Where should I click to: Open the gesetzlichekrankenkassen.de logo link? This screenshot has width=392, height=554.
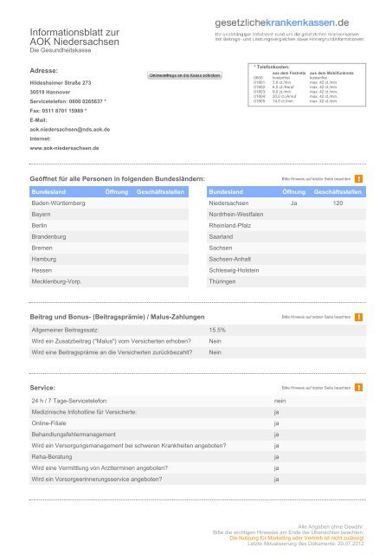point(282,23)
